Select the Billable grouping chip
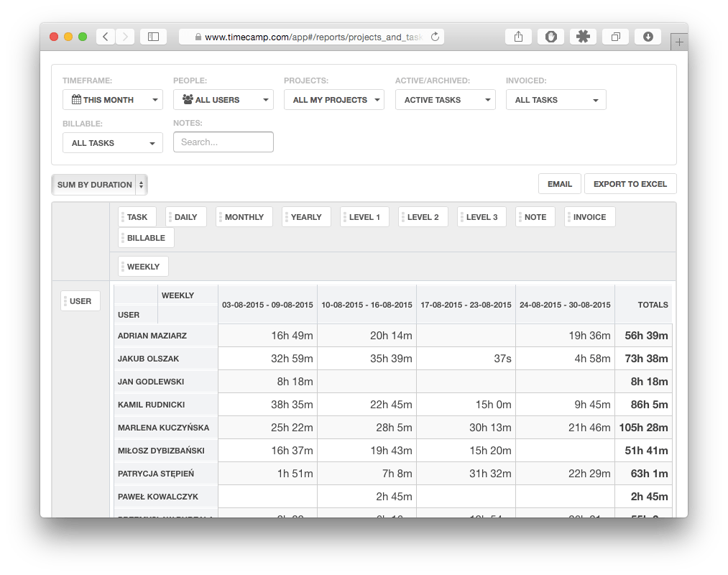 click(x=146, y=238)
